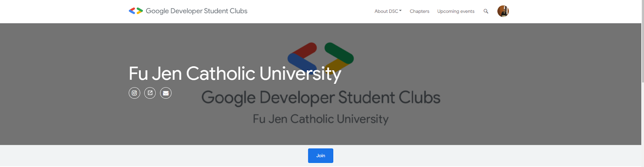Open the user profile avatar
The width and height of the screenshot is (644, 167).
point(503,11)
